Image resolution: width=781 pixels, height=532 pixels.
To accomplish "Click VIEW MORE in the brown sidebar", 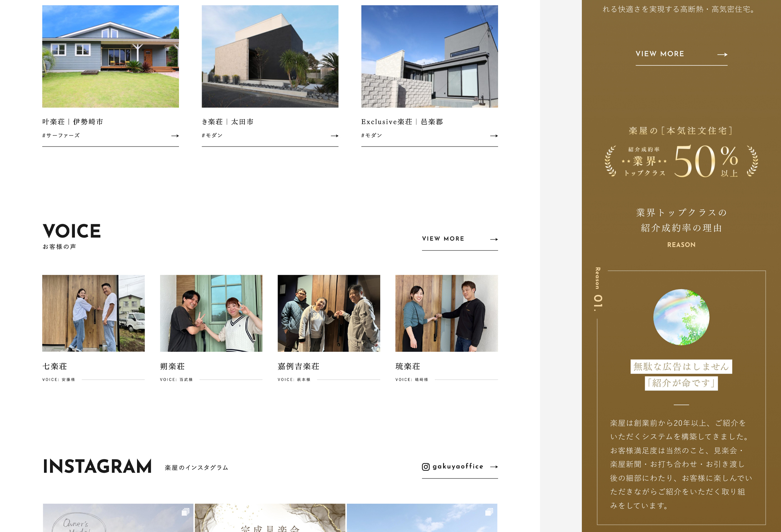I will [x=660, y=54].
